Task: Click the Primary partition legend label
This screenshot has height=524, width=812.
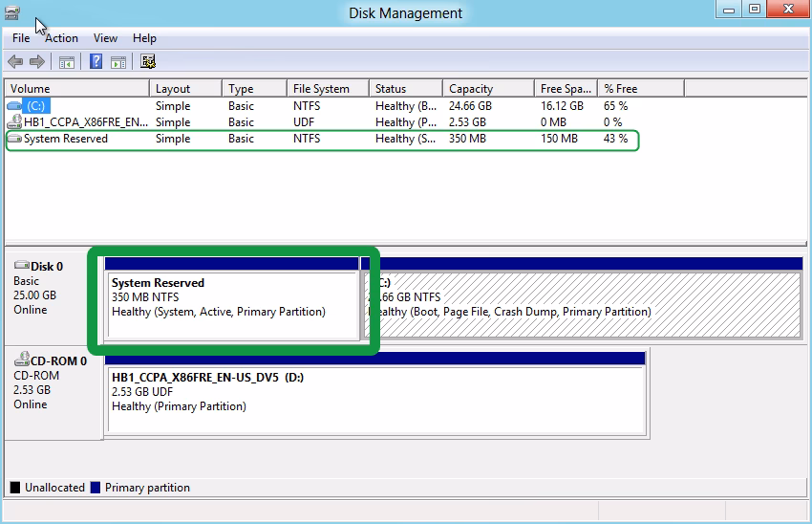Action: 147,488
